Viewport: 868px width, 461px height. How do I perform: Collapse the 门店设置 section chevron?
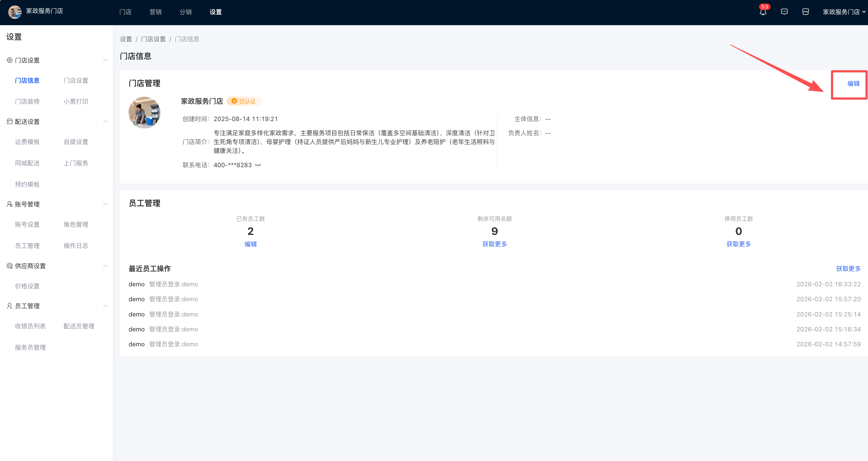[x=106, y=60]
